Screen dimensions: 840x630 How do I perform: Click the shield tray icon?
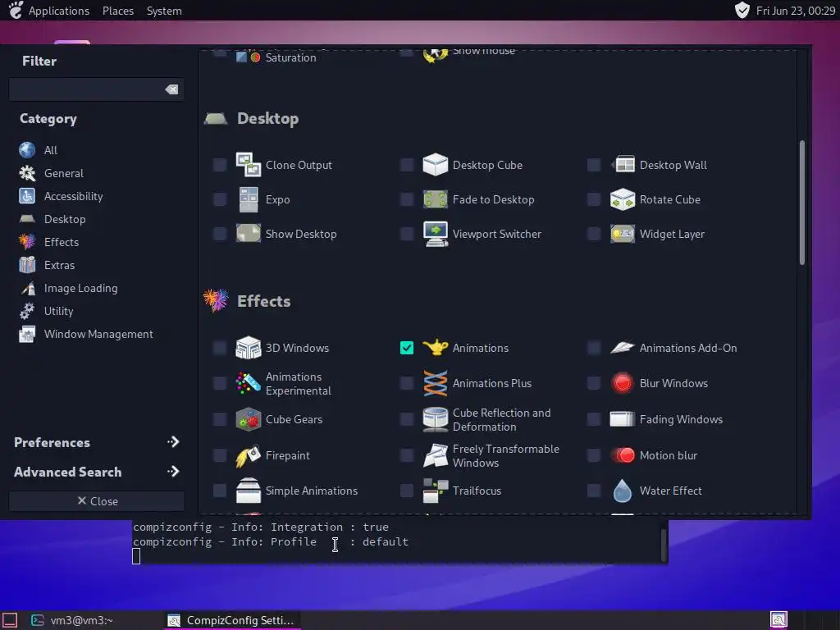click(742, 10)
